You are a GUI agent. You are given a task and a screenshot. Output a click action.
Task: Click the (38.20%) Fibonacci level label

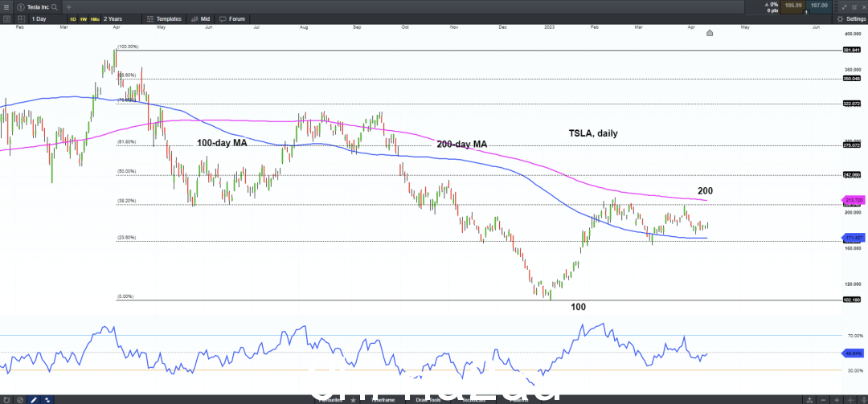pos(126,201)
